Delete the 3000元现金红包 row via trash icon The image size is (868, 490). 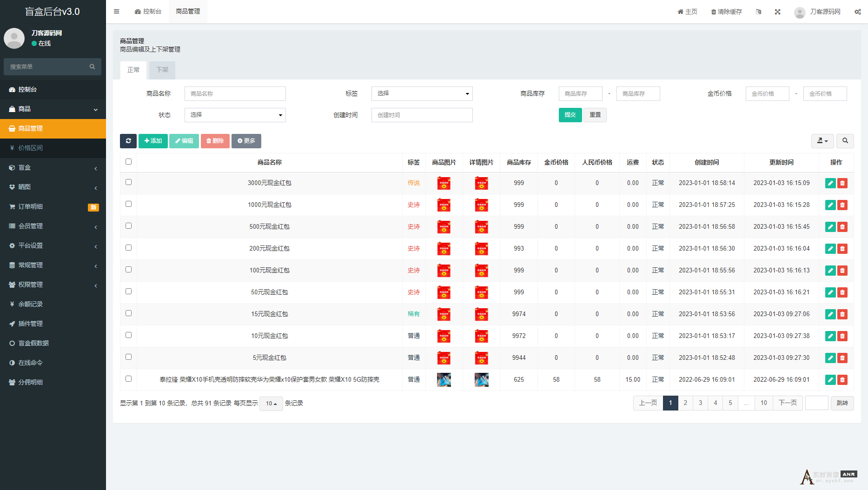(842, 183)
